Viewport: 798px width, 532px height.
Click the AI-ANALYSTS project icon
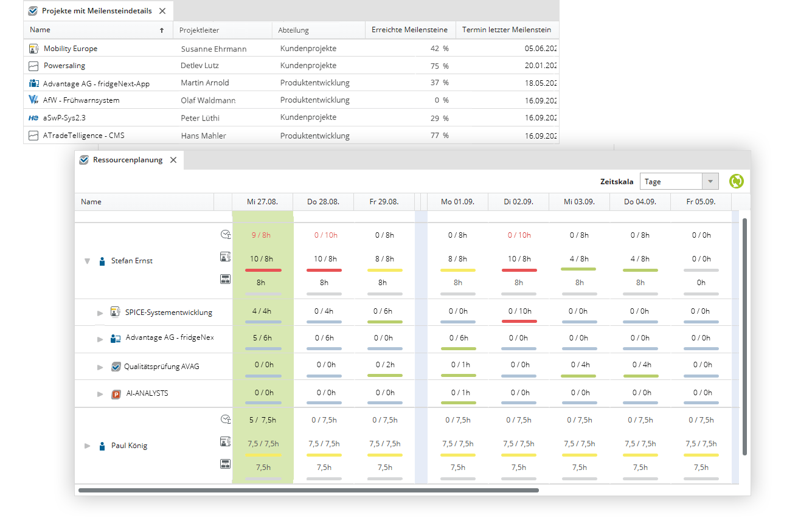click(x=116, y=394)
